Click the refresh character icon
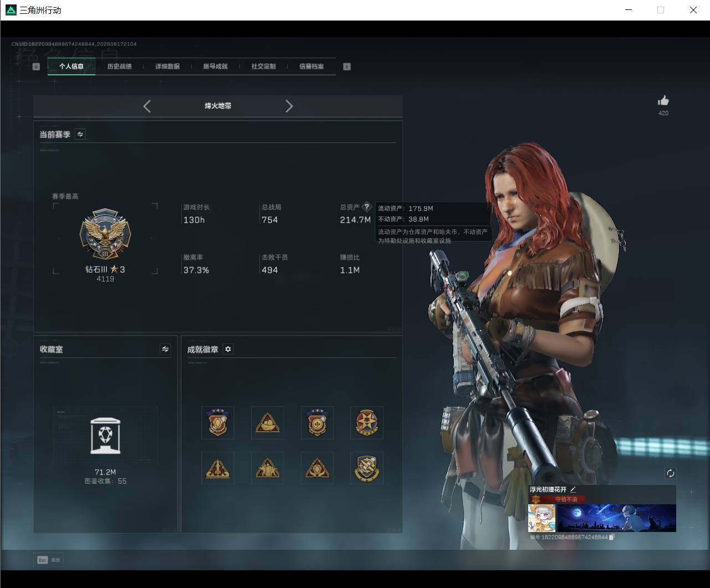 pyautogui.click(x=671, y=473)
